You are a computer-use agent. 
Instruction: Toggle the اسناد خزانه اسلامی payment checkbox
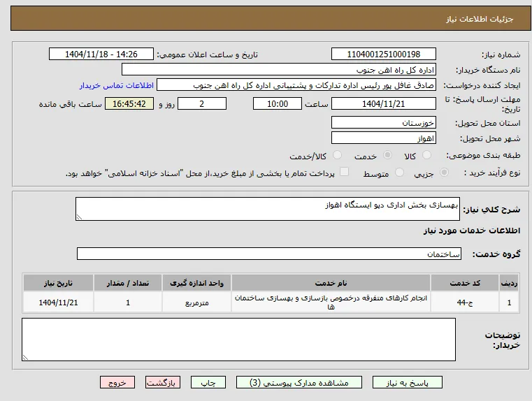pos(344,172)
